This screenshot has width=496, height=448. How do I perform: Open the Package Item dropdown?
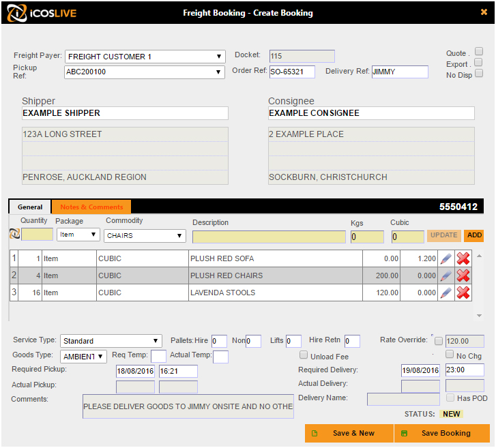(x=78, y=235)
